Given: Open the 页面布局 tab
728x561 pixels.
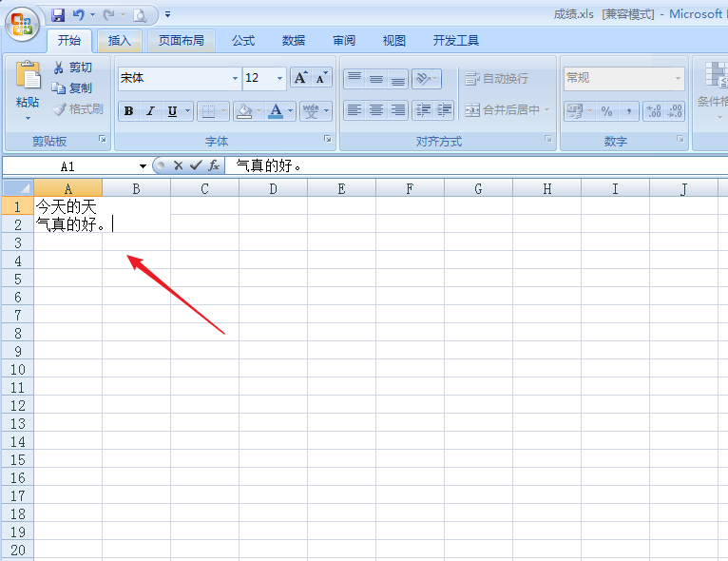Looking at the screenshot, I should click(x=182, y=41).
